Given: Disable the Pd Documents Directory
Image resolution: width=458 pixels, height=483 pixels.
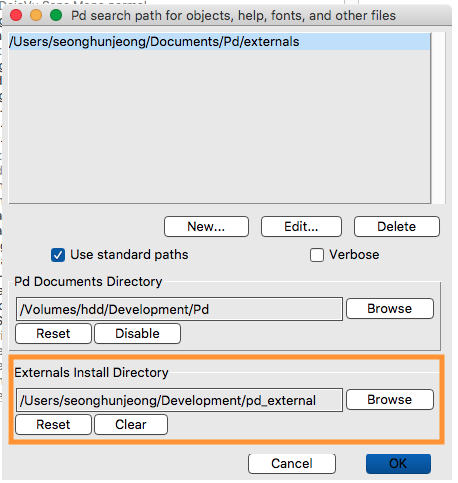Looking at the screenshot, I should (x=137, y=334).
